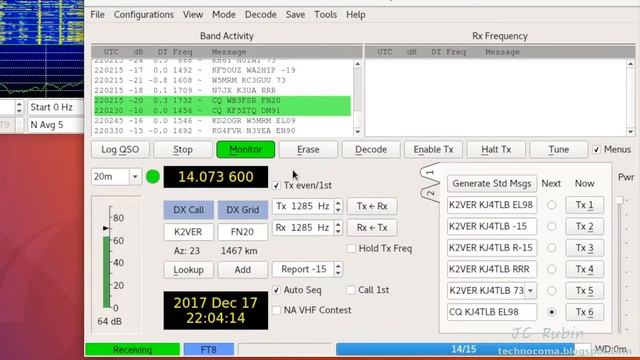Click the K2VER KJ4TLB -15 message field
Screen dimensions: 640x360
(492, 226)
